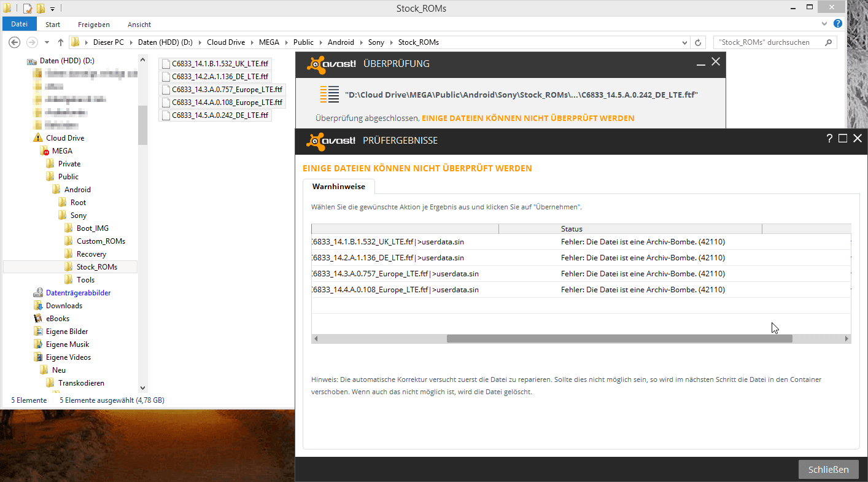Select the Sony breadcrumb in address bar

[376, 42]
